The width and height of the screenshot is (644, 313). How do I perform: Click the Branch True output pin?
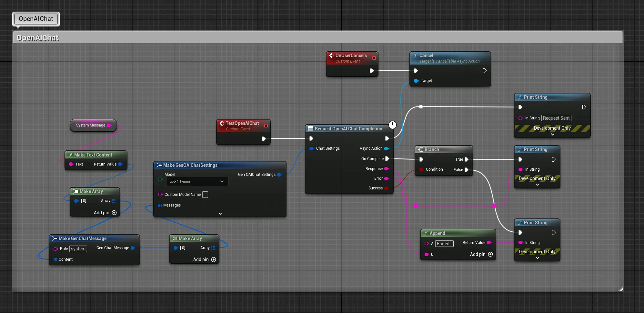point(467,159)
